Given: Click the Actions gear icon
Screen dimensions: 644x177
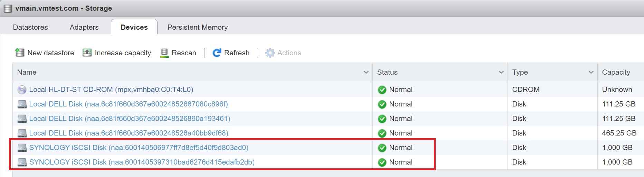Looking at the screenshot, I should tap(270, 53).
